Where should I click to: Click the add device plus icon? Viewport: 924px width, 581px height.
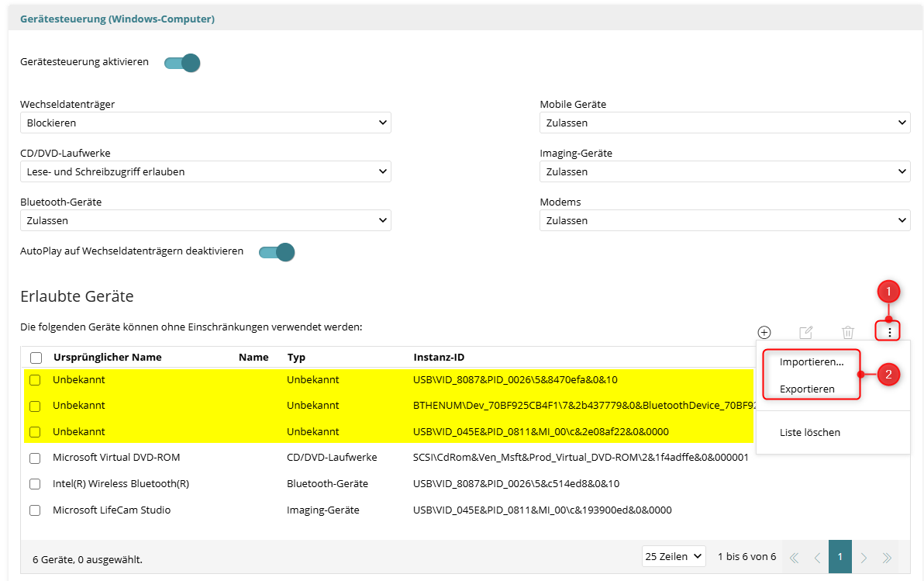pos(764,332)
